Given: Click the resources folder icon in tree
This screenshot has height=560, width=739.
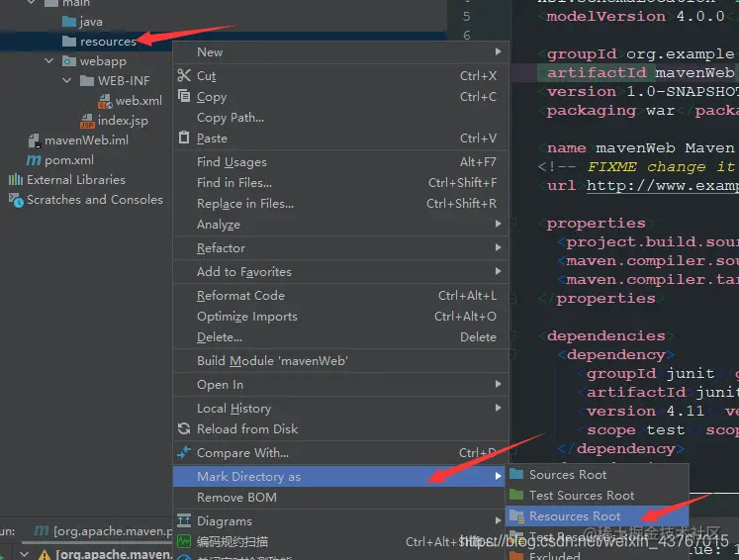Looking at the screenshot, I should pos(69,42).
